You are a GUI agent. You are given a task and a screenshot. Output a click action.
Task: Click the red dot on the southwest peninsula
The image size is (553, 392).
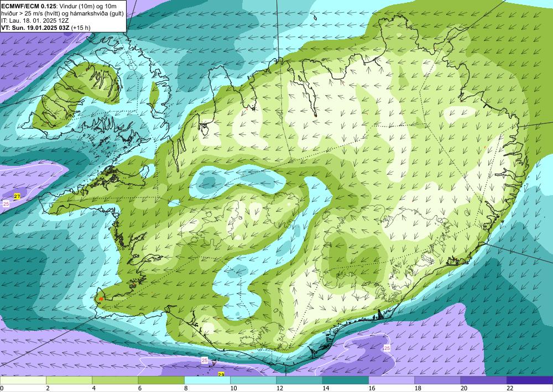point(101,299)
